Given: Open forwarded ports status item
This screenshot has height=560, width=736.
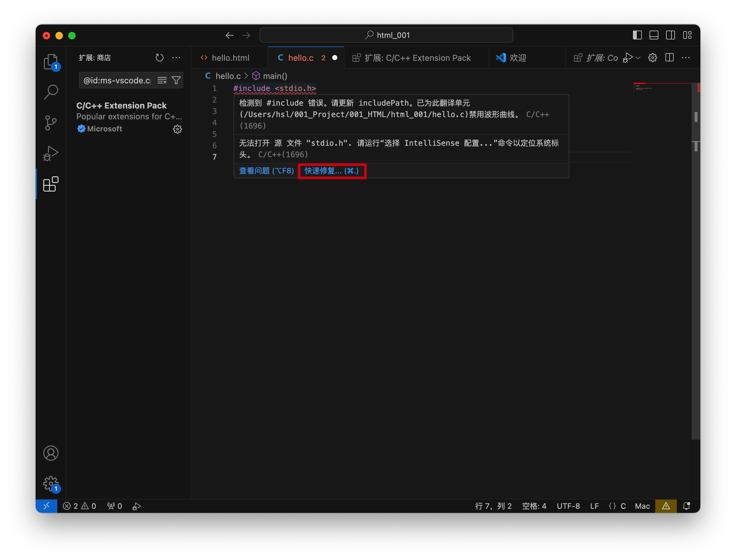Looking at the screenshot, I should [115, 506].
